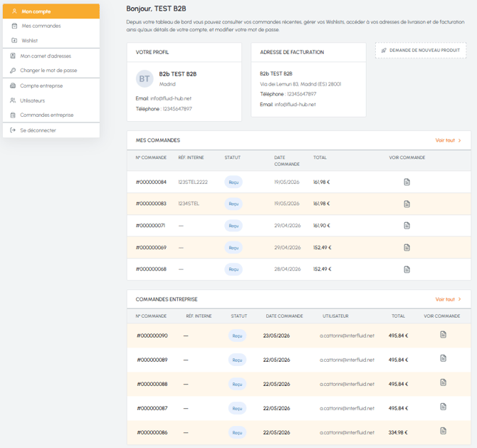Click the BT profile avatar
This screenshot has width=477, height=448.
tap(145, 79)
